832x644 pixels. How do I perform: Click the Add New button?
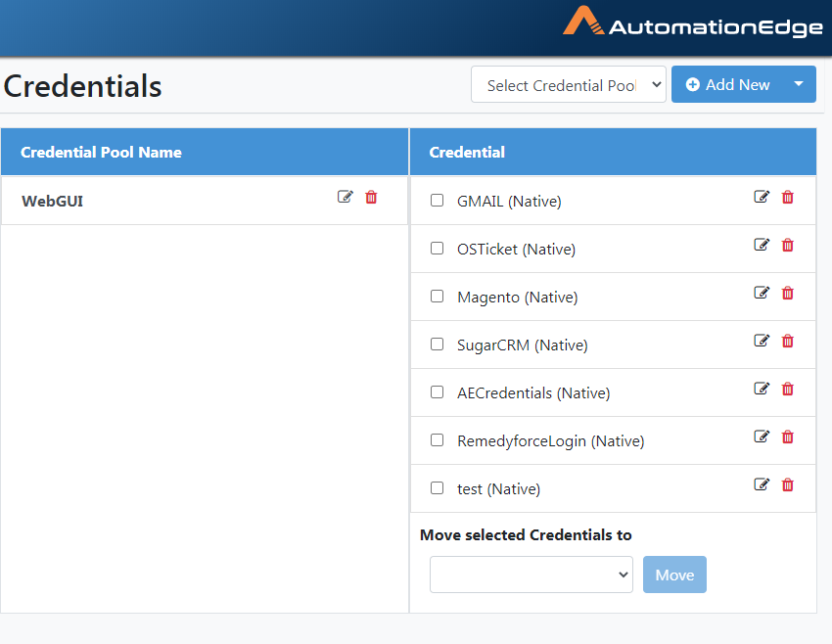(727, 84)
